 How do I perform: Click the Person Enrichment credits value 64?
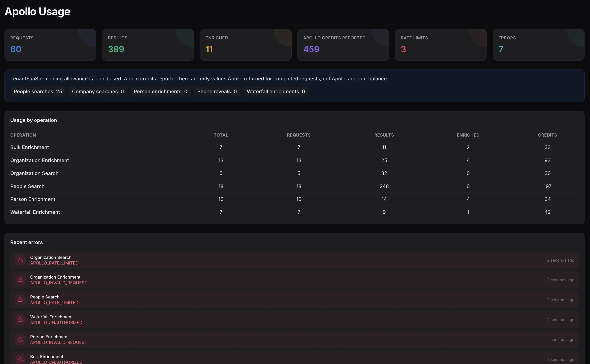coord(547,199)
